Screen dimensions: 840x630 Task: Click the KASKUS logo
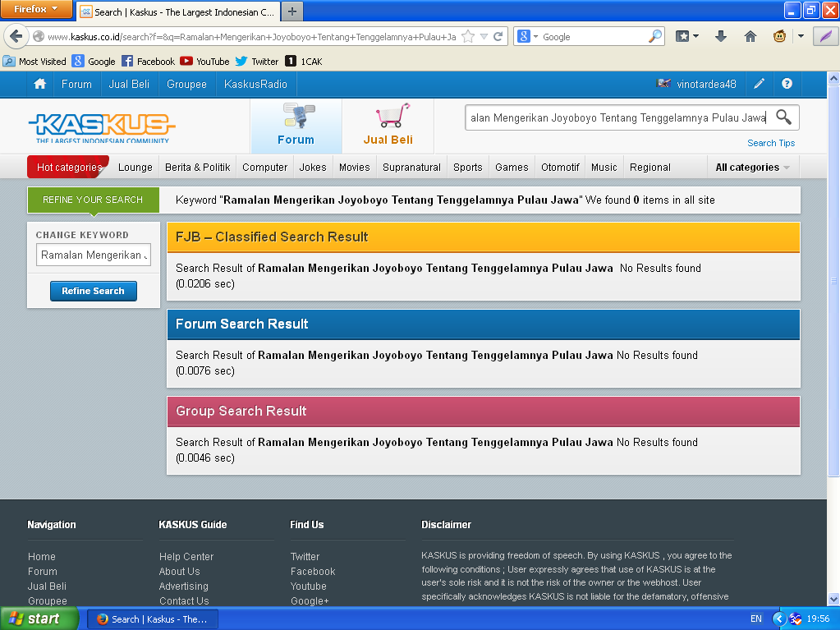point(102,128)
